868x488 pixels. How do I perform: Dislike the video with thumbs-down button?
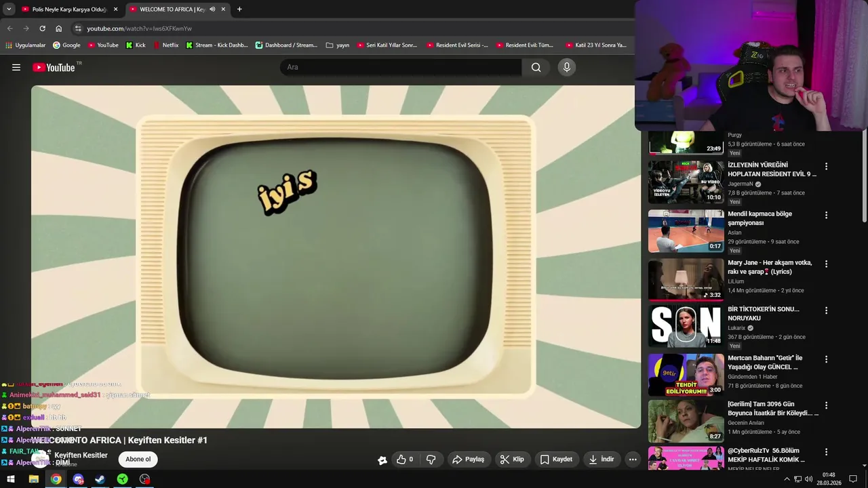pos(431,460)
